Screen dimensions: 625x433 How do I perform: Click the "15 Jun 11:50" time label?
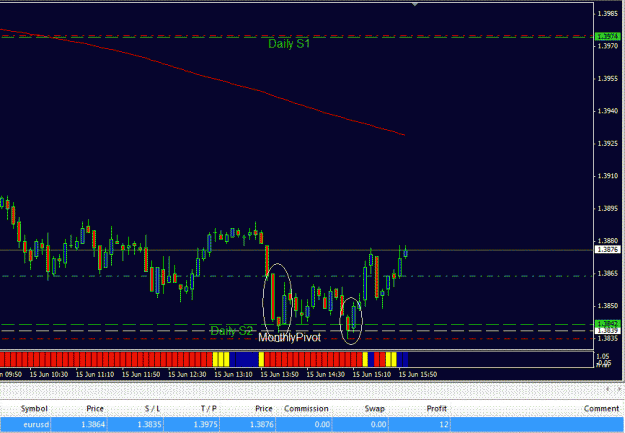pos(141,374)
